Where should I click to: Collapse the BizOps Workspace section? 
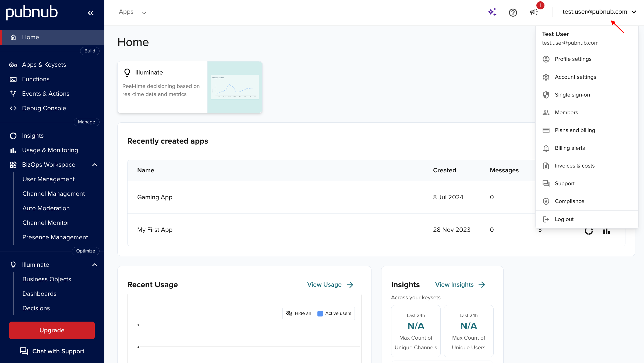pyautogui.click(x=95, y=165)
